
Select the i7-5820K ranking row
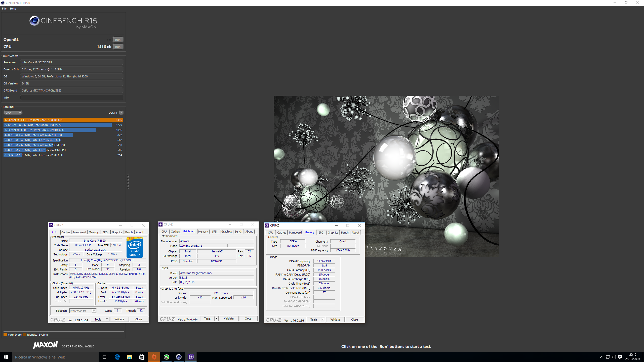coord(63,120)
